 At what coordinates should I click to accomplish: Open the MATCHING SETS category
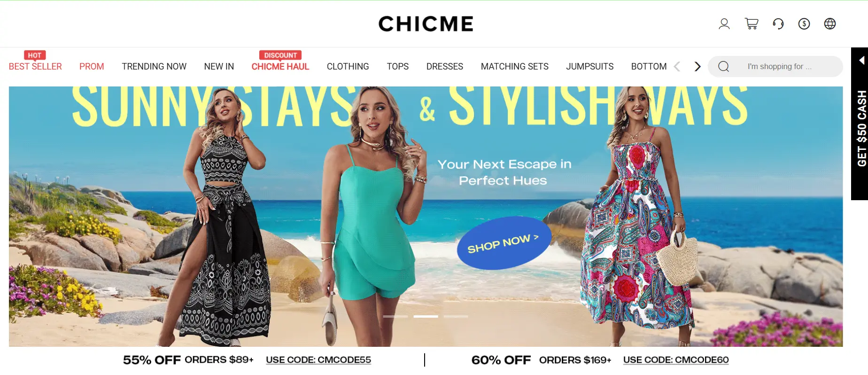[515, 67]
